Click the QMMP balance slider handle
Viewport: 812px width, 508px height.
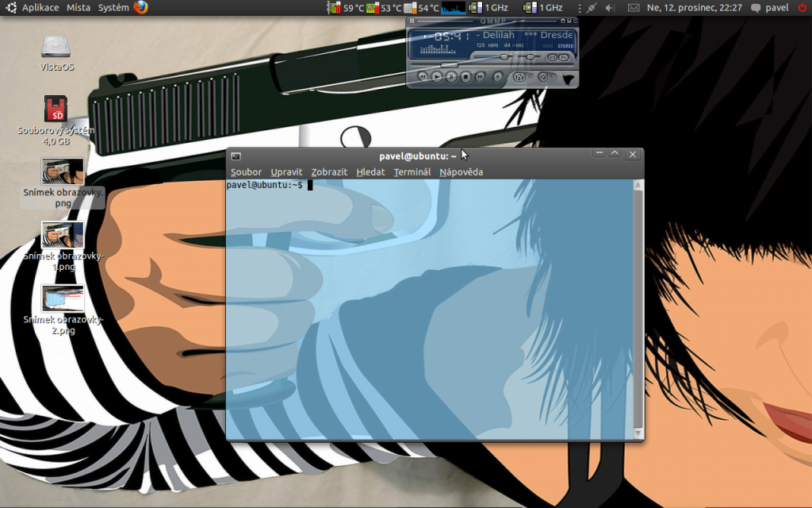(x=530, y=57)
